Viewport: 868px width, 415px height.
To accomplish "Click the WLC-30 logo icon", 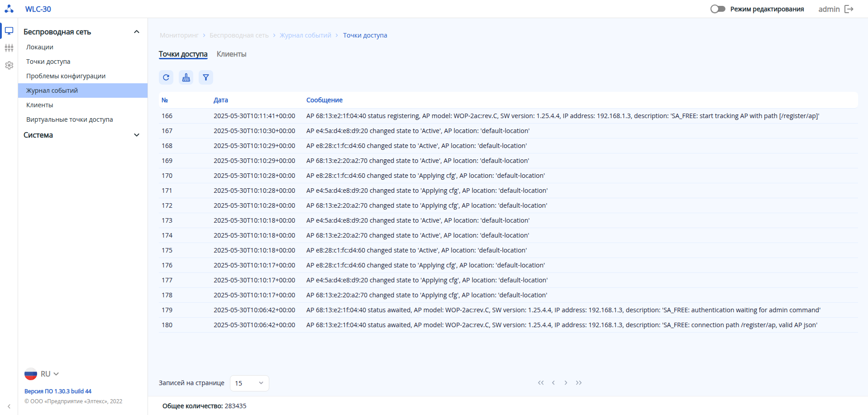I will pos(9,9).
